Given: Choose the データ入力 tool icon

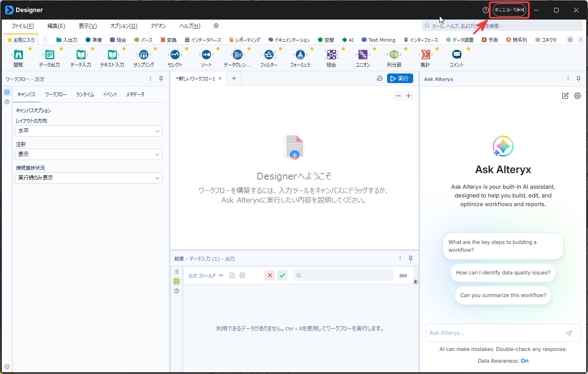Looking at the screenshot, I should coord(81,55).
